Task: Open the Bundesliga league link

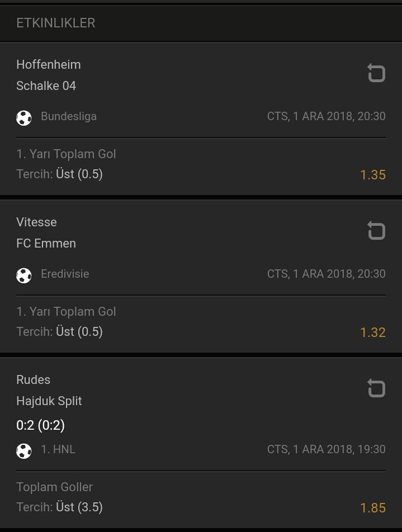Action: (69, 116)
